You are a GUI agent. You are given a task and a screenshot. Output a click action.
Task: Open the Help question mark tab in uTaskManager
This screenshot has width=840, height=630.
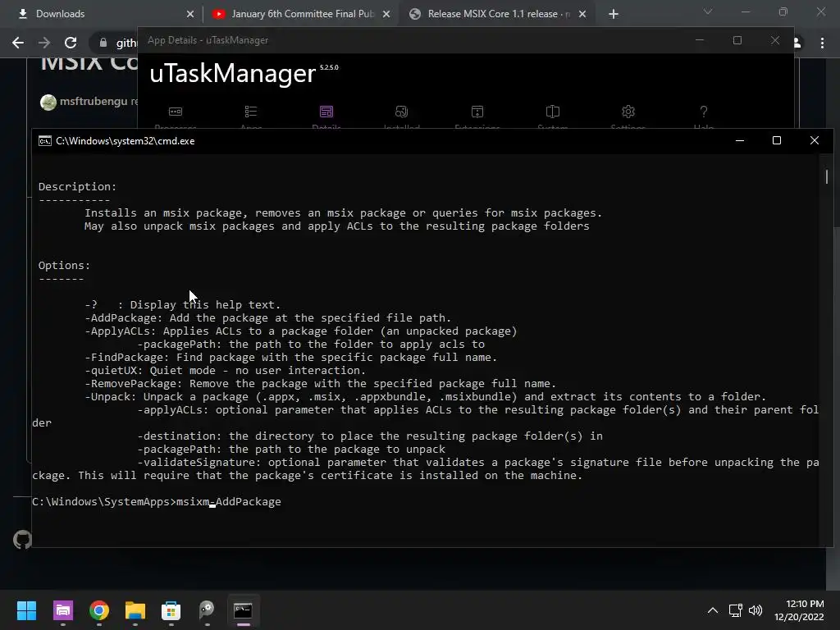[703, 115]
